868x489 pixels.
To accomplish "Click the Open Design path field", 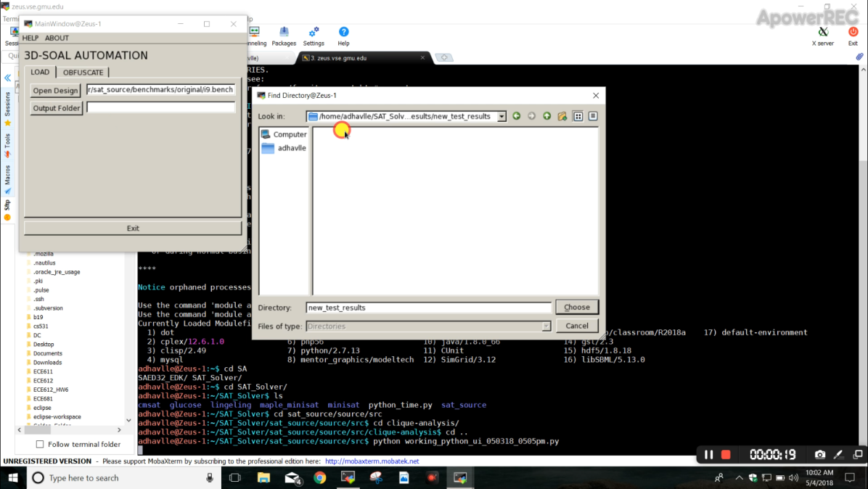I will pos(160,90).
